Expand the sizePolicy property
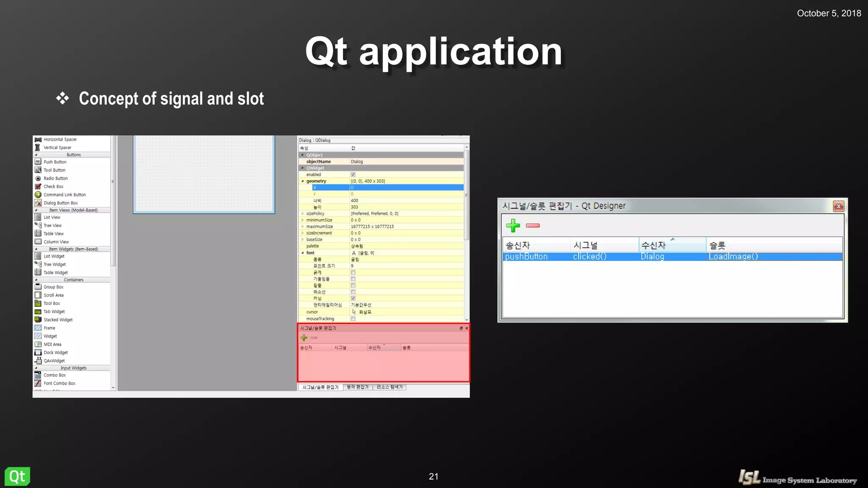The height and width of the screenshot is (488, 868). (x=303, y=213)
